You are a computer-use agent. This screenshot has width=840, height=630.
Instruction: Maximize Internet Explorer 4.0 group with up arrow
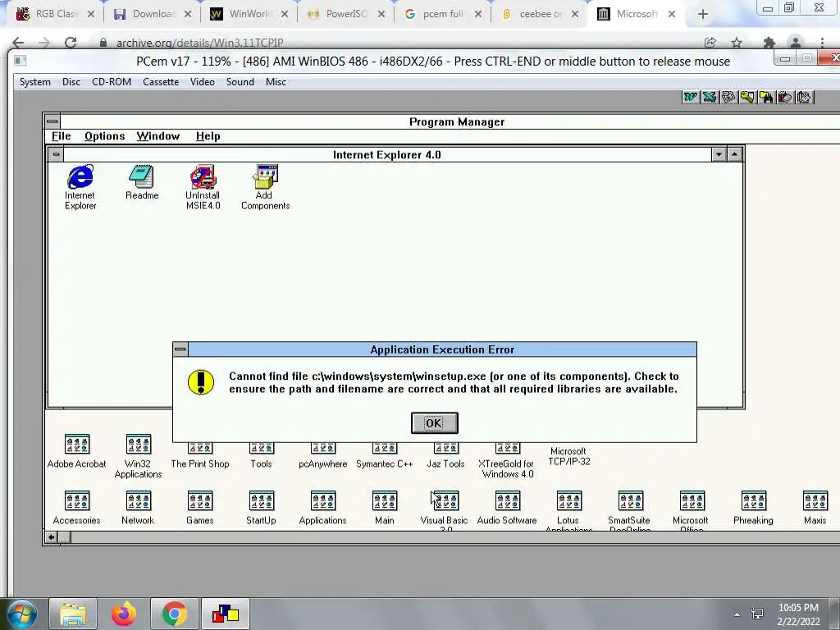click(734, 155)
